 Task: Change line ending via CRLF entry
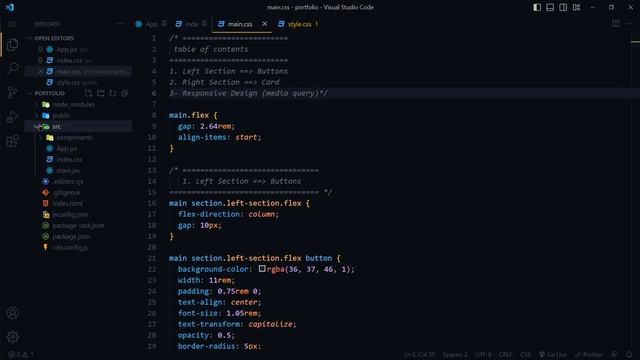[505, 355]
